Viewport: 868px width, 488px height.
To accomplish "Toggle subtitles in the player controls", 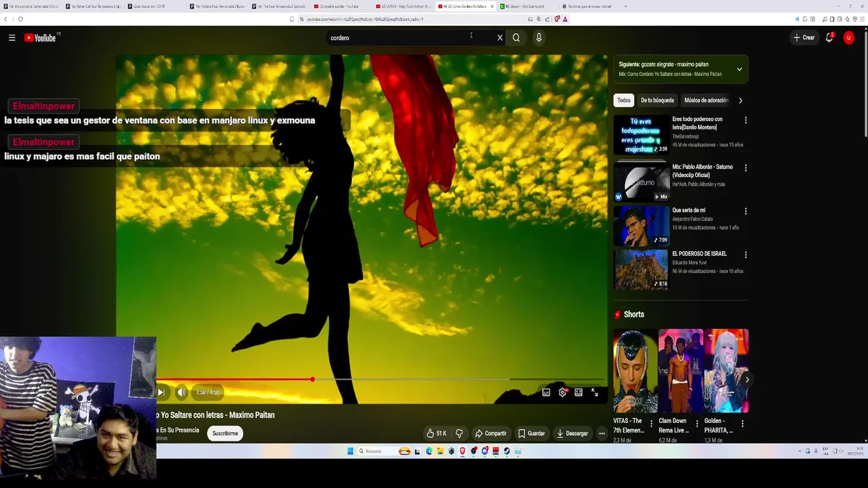I will click(x=546, y=392).
